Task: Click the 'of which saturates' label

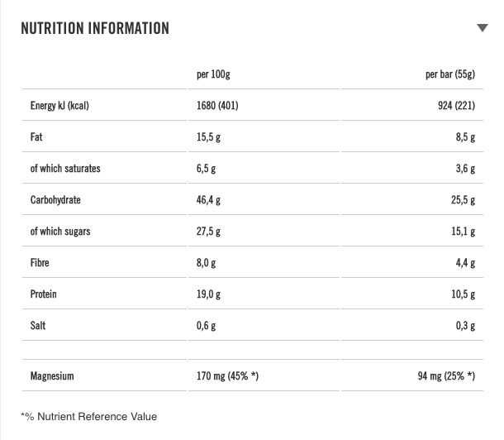Action: pyautogui.click(x=65, y=169)
